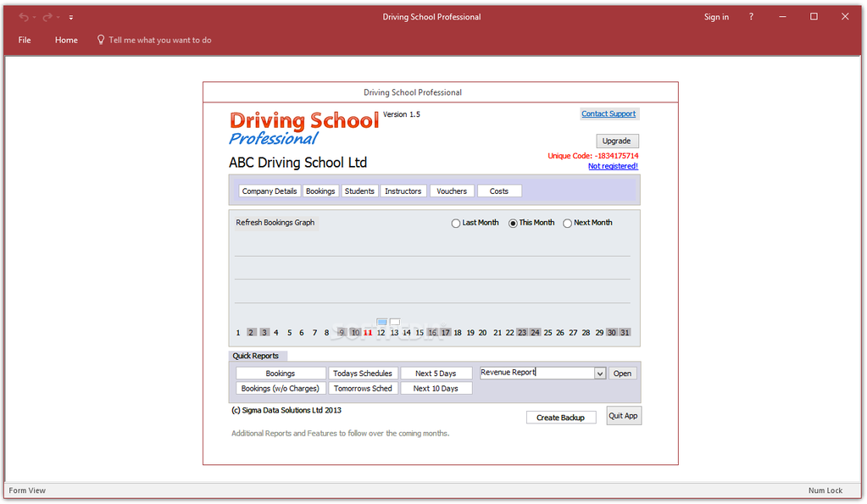This screenshot has height=504, width=867.
Task: Click day 11 highlighted in red
Action: (368, 333)
